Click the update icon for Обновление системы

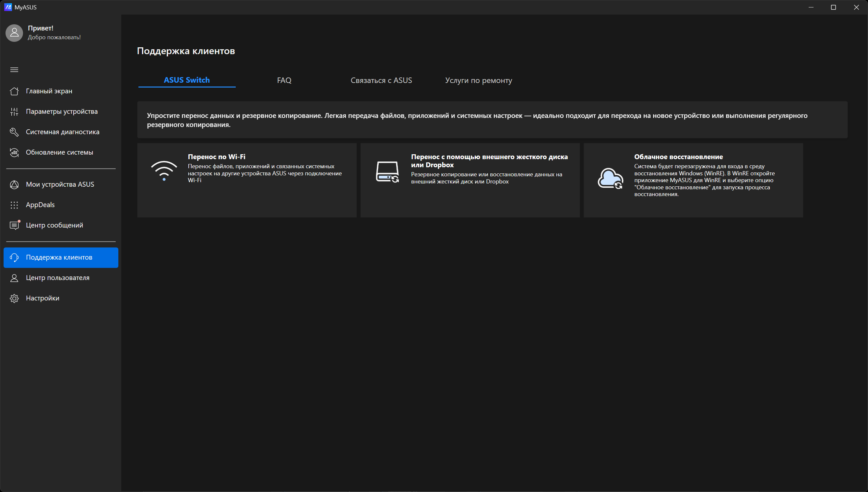(14, 152)
